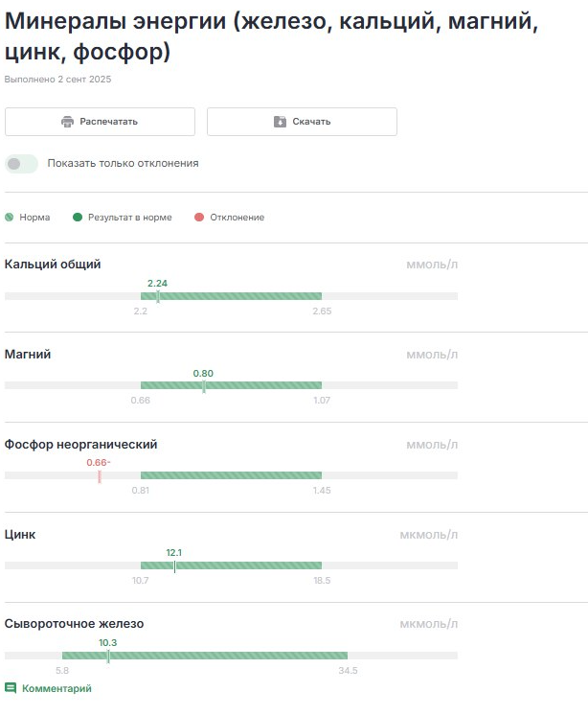Click the Сывороточное железо heading
The width and height of the screenshot is (588, 715).
click(74, 624)
